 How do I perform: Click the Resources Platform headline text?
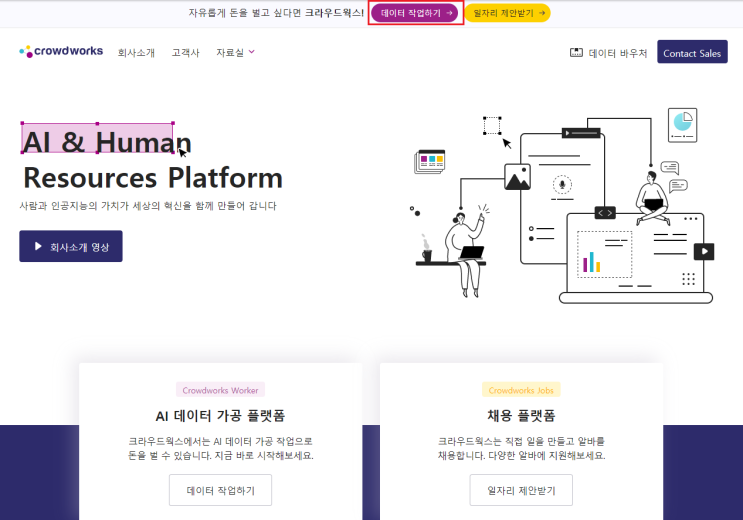[153, 178]
